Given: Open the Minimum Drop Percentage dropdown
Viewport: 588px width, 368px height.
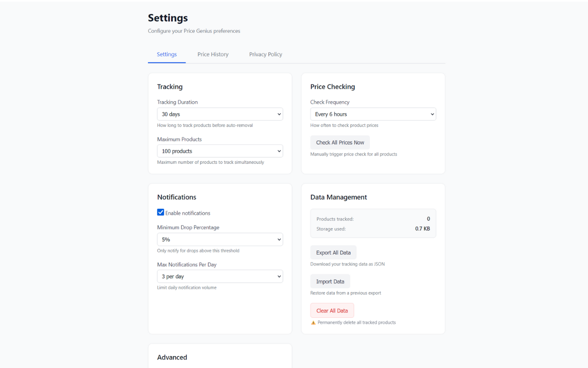Looking at the screenshot, I should click(x=220, y=239).
